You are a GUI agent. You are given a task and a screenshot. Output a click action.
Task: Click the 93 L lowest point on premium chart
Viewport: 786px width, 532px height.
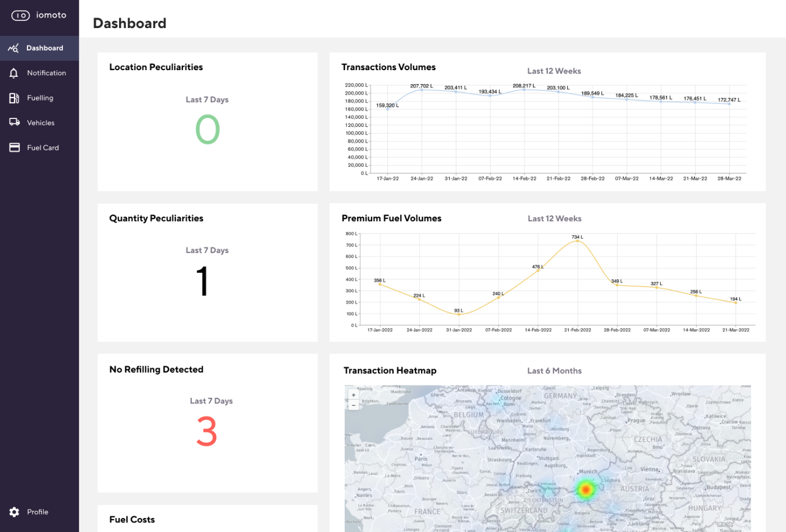point(459,314)
